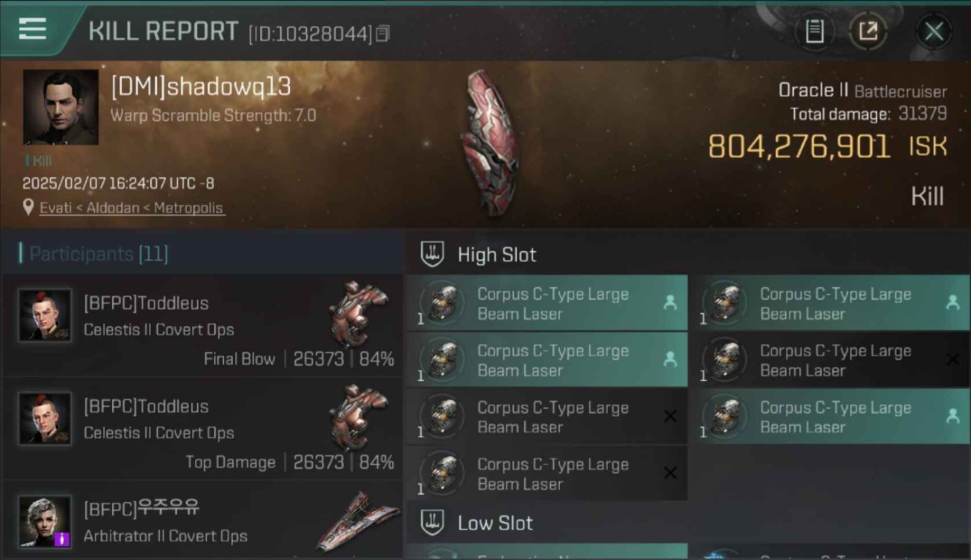Click the share export icon
Screen dimensions: 971x560
pos(868,31)
